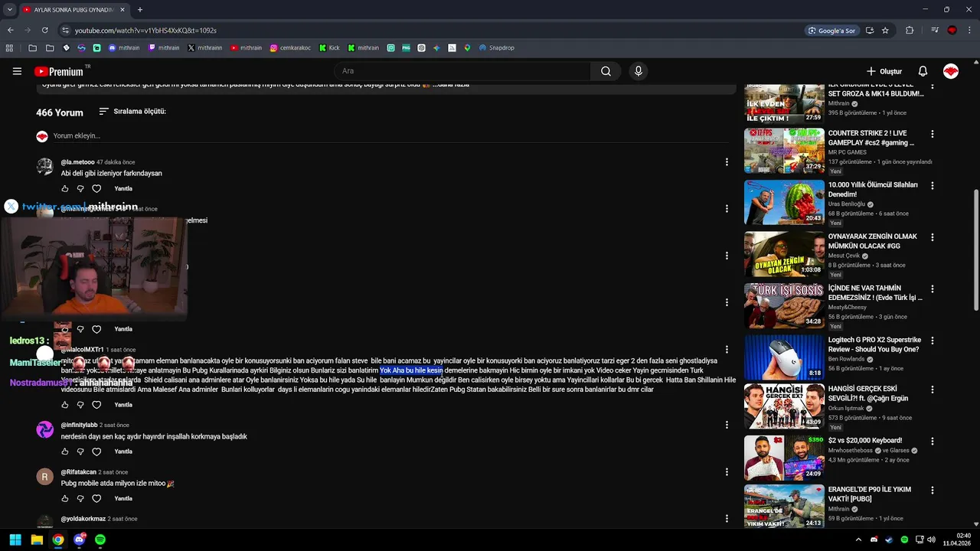Open the Discord mithrain bookmark
The image size is (980, 551).
coord(124,47)
